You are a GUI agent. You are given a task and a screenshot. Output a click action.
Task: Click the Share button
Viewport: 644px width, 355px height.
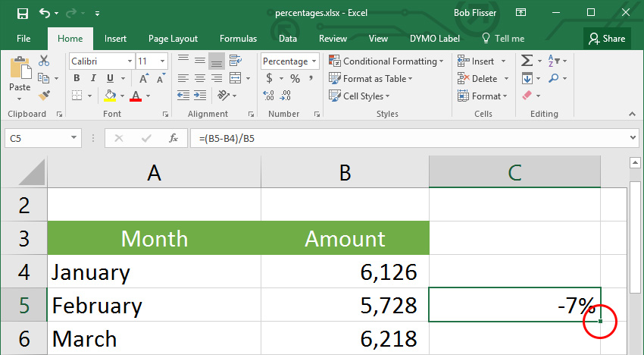pyautogui.click(x=607, y=39)
